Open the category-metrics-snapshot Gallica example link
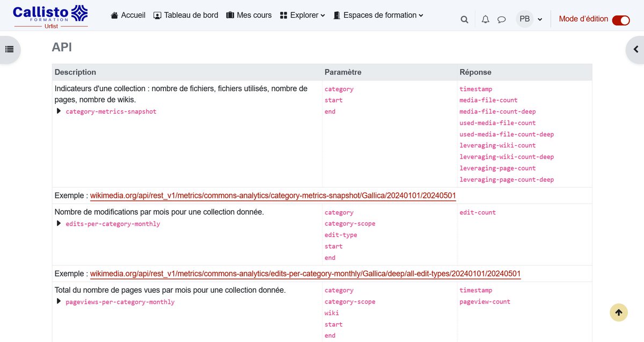The width and height of the screenshot is (644, 342). (273, 195)
